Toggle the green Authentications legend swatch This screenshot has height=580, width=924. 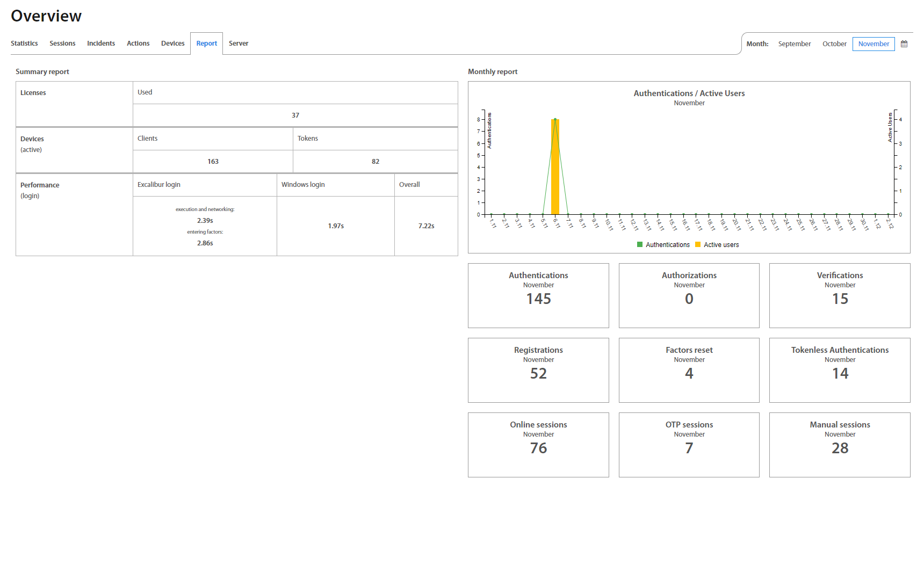[639, 244]
